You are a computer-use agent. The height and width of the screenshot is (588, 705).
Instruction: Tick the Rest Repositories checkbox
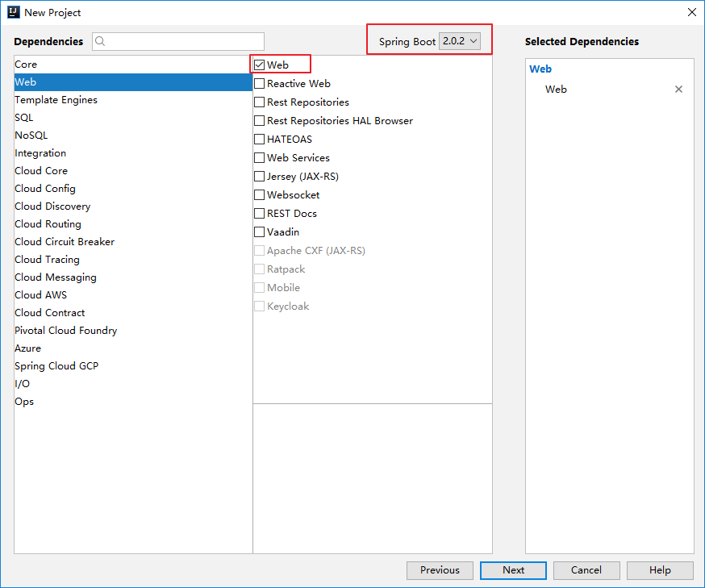[x=260, y=102]
